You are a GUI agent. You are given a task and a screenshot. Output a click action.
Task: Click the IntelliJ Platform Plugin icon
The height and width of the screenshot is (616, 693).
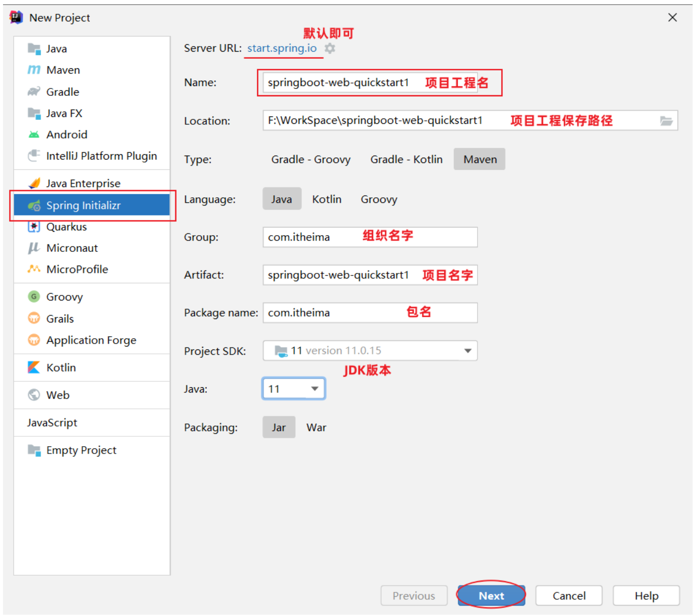[34, 156]
